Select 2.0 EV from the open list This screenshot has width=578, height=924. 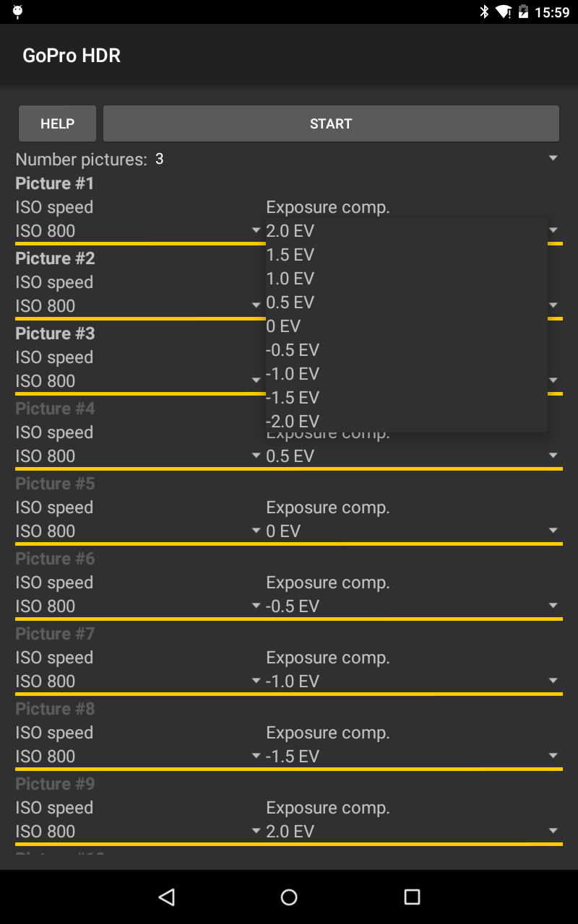pyautogui.click(x=290, y=231)
